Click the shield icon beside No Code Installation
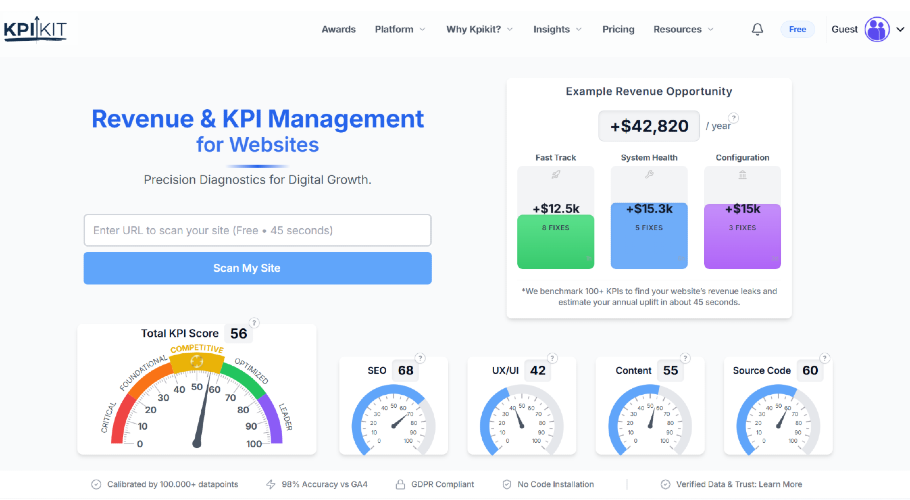The image size is (910, 500). point(507,484)
